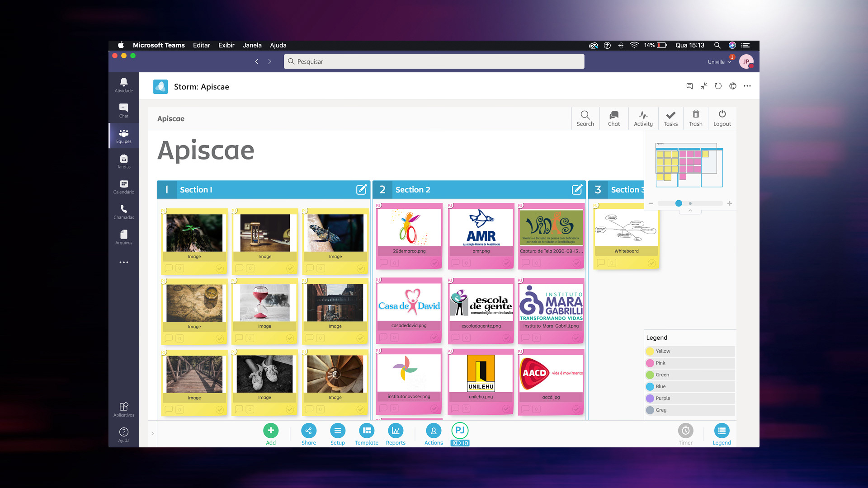
Task: Collapse the minimap panel chevron
Action: click(690, 211)
